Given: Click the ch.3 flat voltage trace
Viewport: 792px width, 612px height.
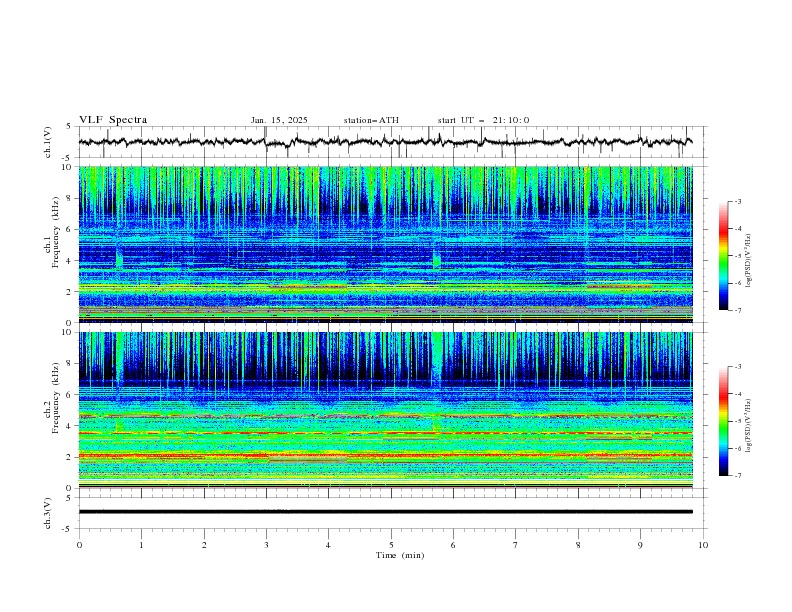Looking at the screenshot, I should 386,512.
